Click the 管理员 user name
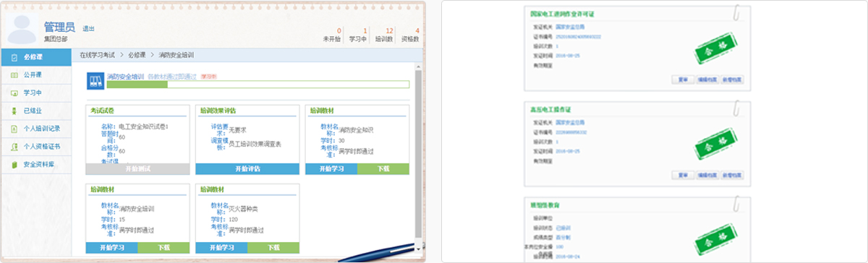 tap(59, 27)
